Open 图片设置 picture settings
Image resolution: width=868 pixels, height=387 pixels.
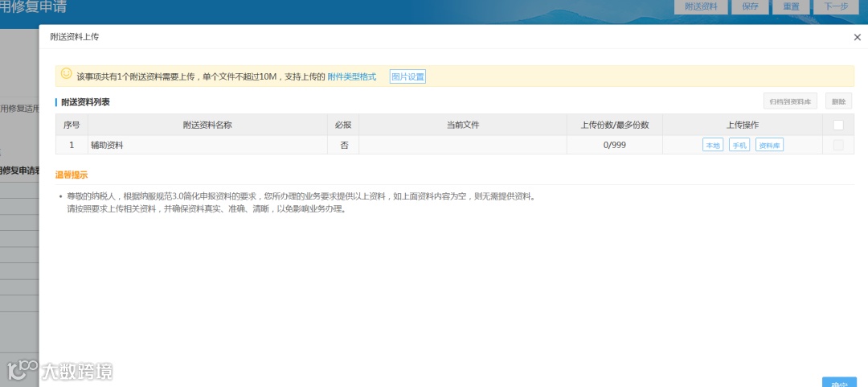pyautogui.click(x=407, y=76)
